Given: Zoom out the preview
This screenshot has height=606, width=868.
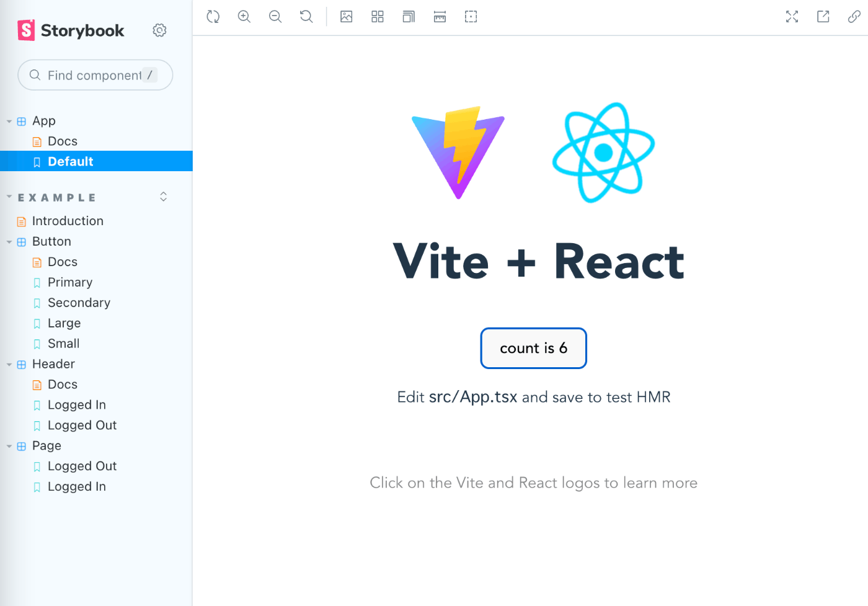Looking at the screenshot, I should 275,17.
